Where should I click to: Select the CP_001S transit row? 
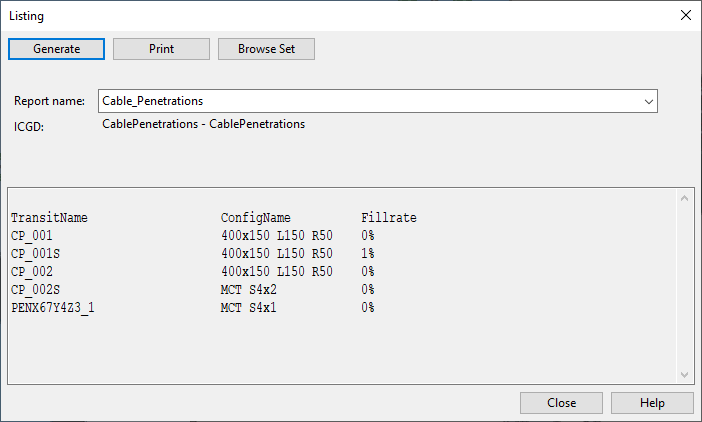193,253
